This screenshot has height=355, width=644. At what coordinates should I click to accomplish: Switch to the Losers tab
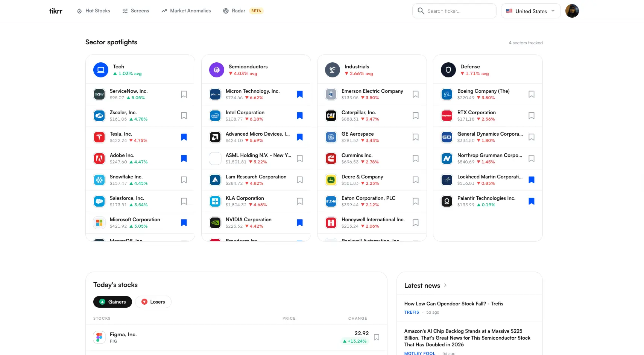(153, 302)
